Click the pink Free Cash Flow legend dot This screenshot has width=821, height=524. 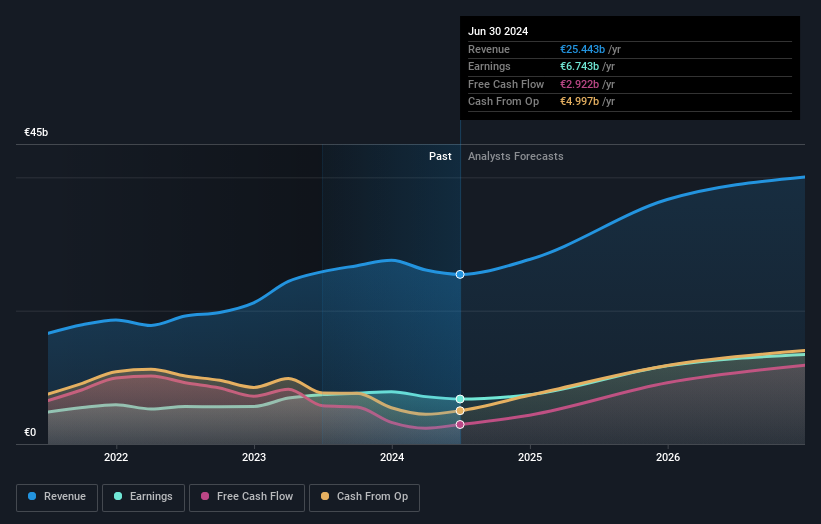(205, 496)
